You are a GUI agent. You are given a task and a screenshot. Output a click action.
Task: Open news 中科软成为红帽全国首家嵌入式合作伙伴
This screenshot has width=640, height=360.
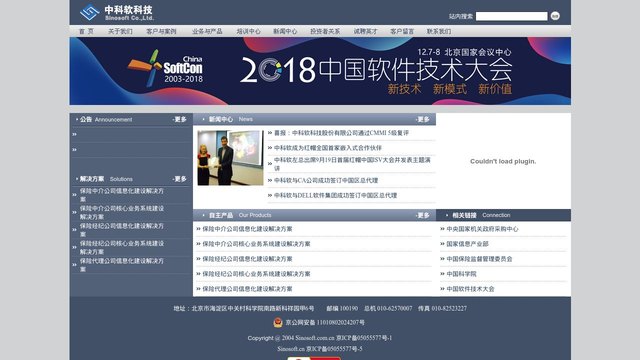click(x=328, y=148)
